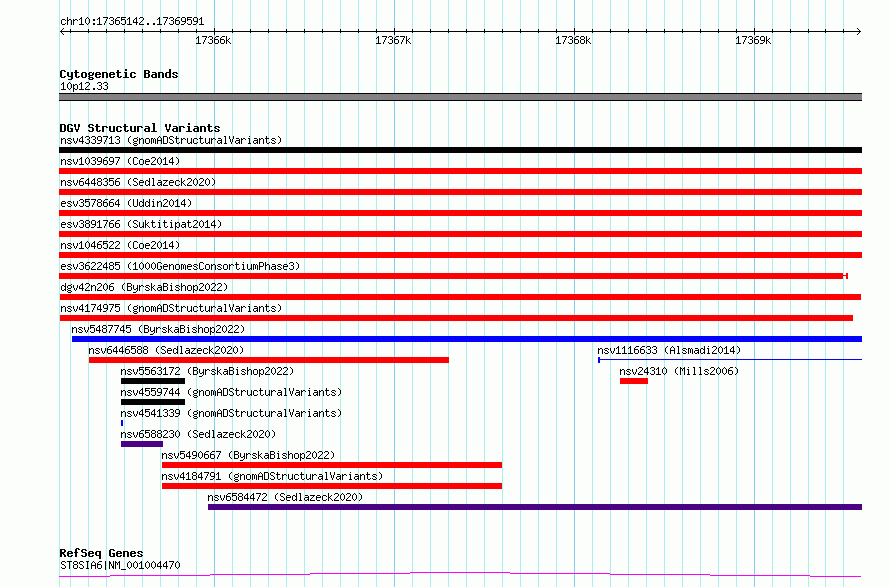
Task: Click the nsv4339713 gnomAD variant label
Action: point(171,140)
